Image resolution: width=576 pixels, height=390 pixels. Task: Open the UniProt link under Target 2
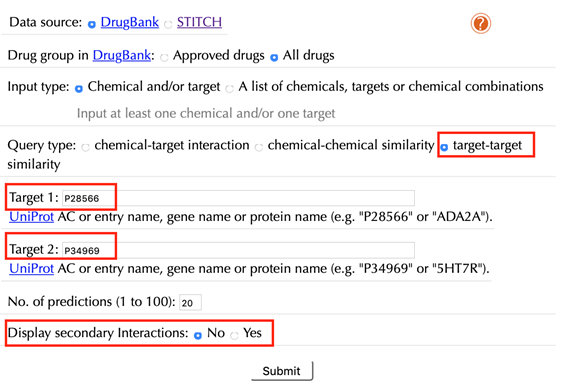(x=32, y=268)
